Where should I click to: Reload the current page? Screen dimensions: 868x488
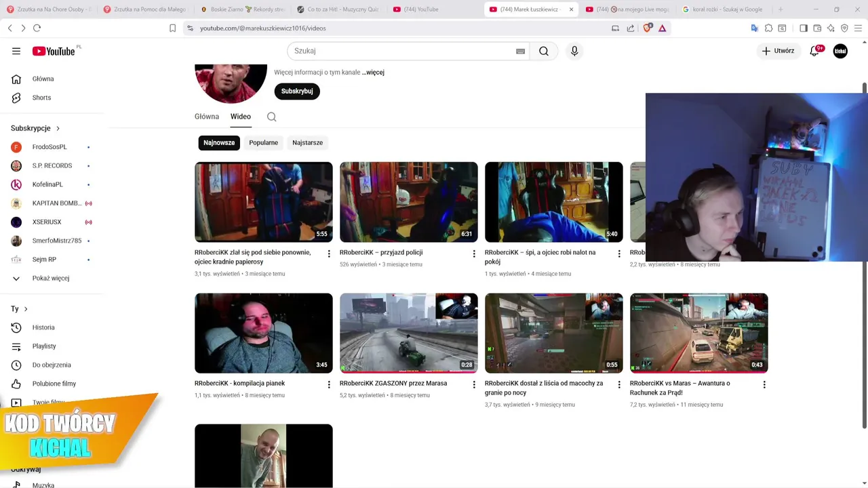click(37, 28)
